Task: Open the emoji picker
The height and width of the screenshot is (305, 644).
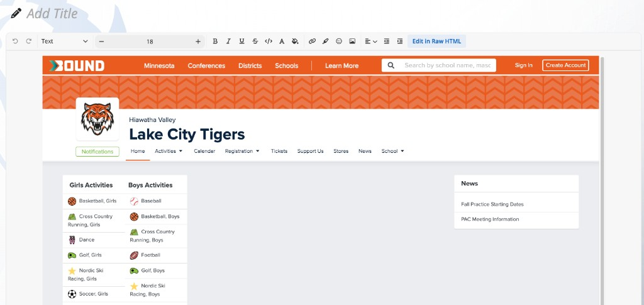Action: (x=339, y=41)
